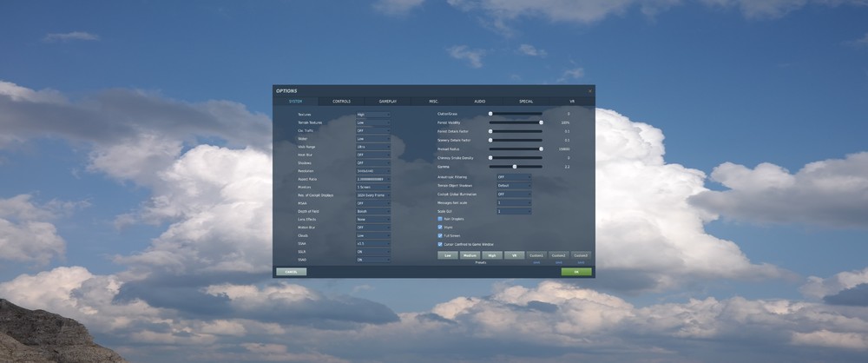Click the Preload Radius slider handle
The width and height of the screenshot is (868, 363).
point(541,149)
